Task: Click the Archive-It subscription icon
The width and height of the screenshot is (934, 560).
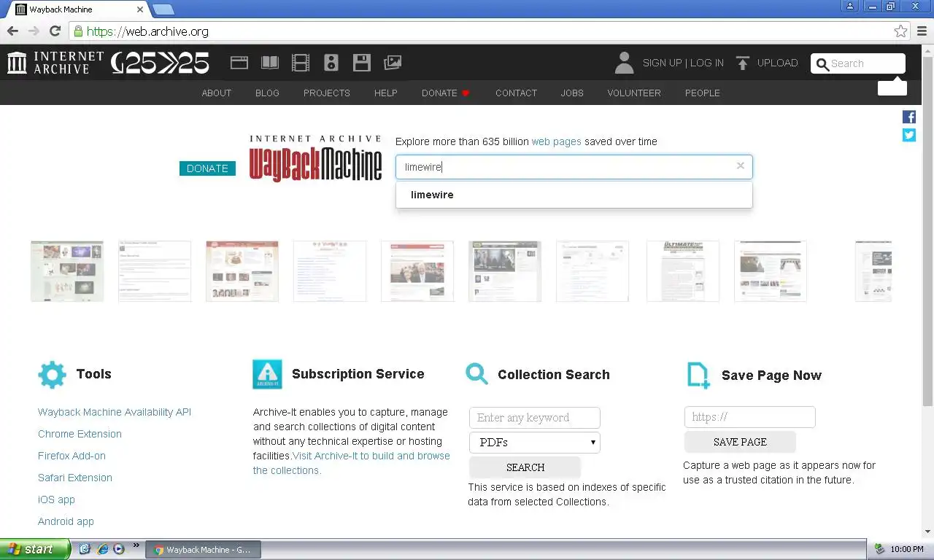Action: 267,374
